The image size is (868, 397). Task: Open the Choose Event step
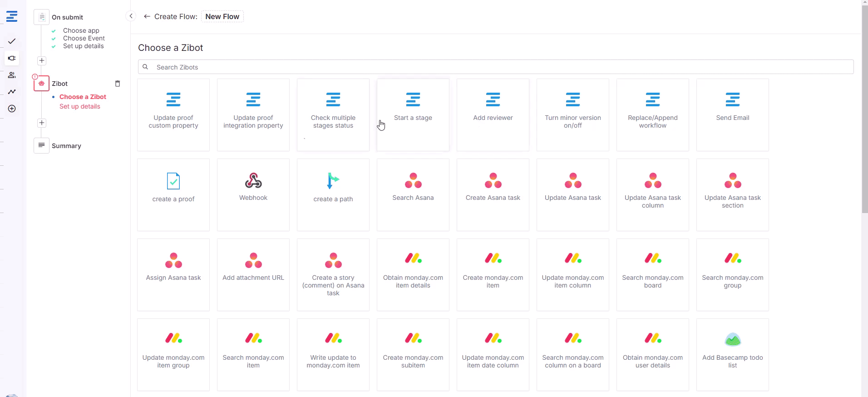(84, 38)
